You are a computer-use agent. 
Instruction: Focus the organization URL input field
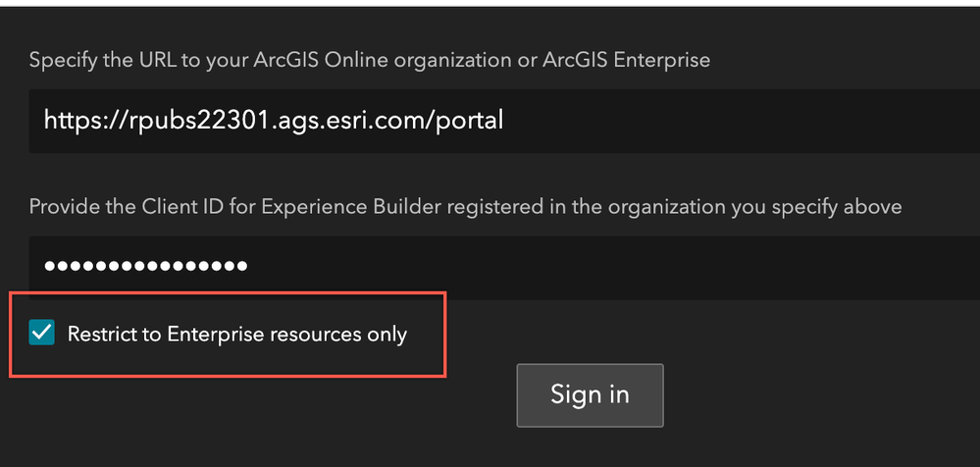(589, 121)
